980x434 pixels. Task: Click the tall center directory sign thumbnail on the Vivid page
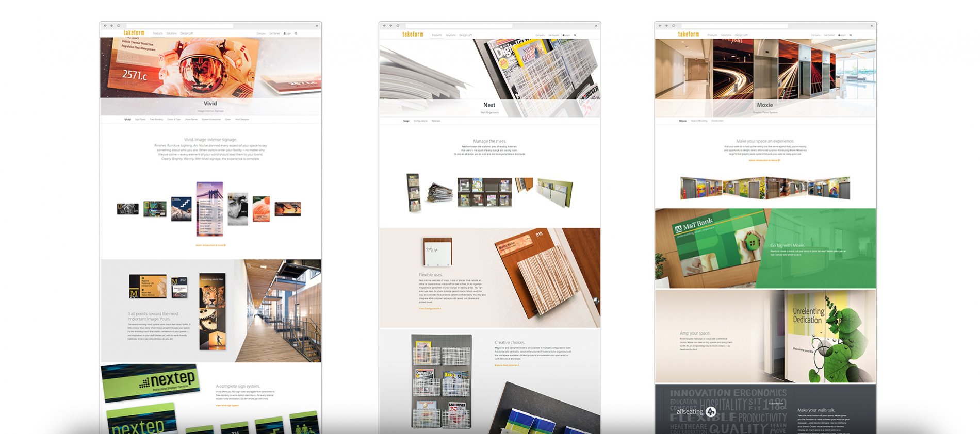209,209
